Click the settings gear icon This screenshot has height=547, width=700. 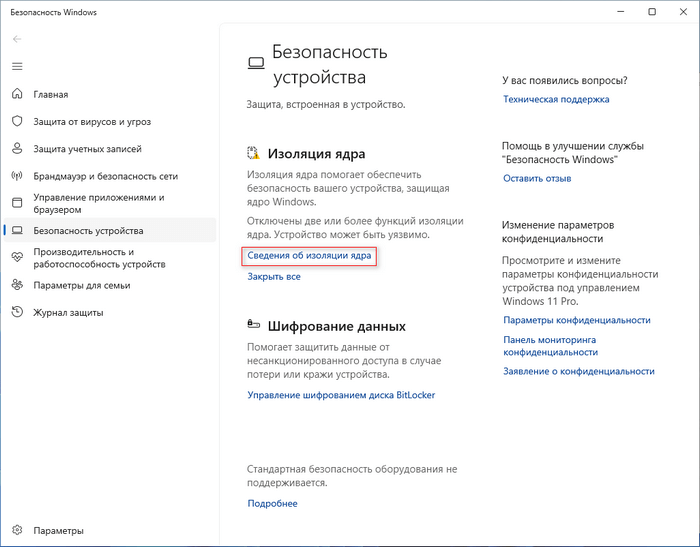click(x=16, y=530)
